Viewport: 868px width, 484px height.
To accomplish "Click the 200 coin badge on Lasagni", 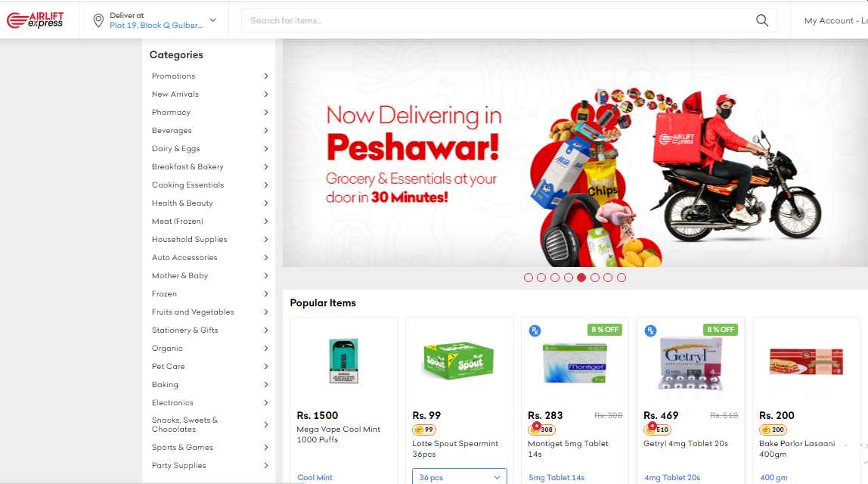I will [773, 430].
